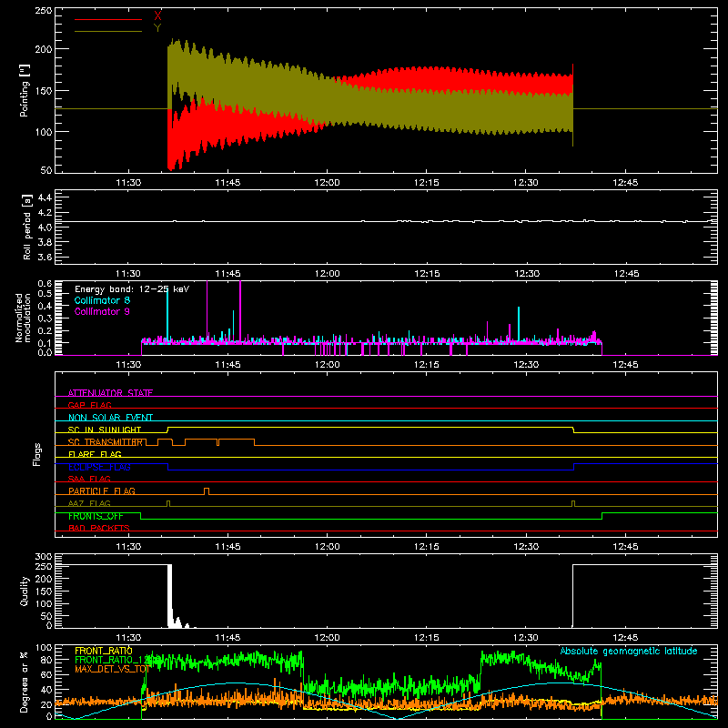
Task: Click the 4.0 tick on Roll period axis
Action: (45, 227)
